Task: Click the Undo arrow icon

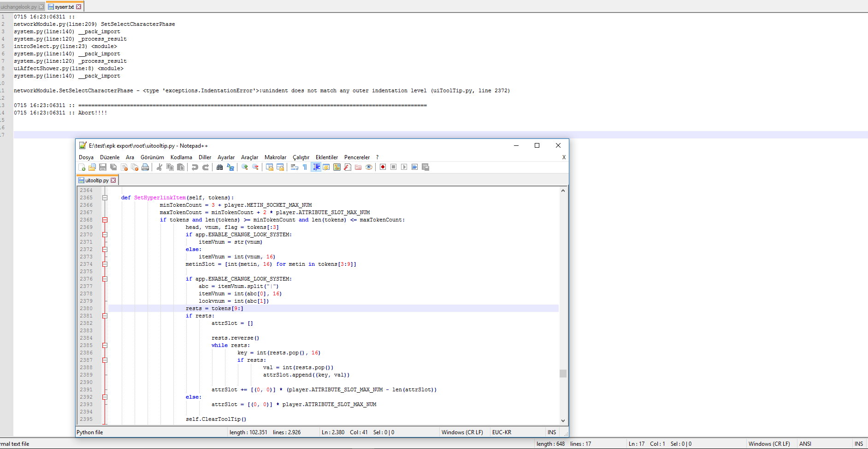Action: click(195, 167)
